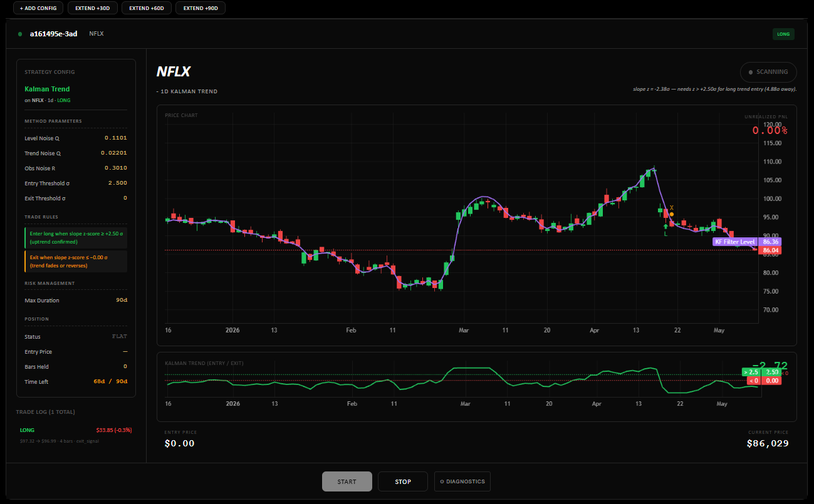814x504 pixels.
Task: Click the Kalman Trend strategy name
Action: pyautogui.click(x=47, y=89)
